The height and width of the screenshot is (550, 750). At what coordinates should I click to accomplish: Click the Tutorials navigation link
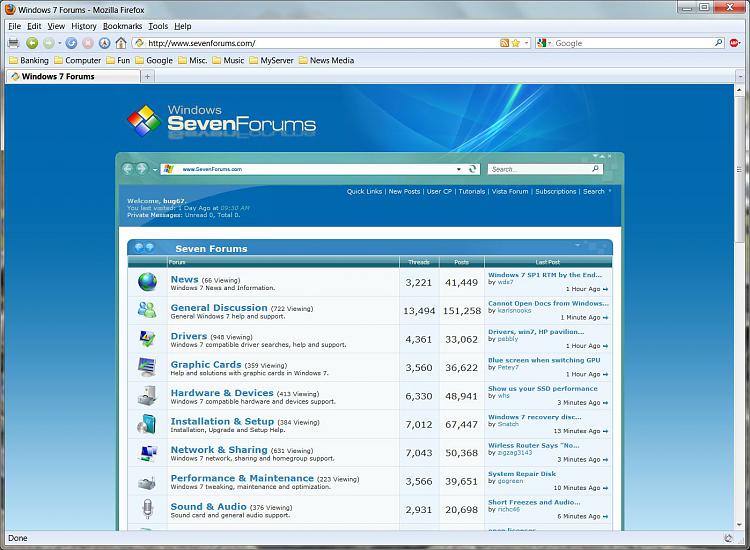pyautogui.click(x=472, y=191)
